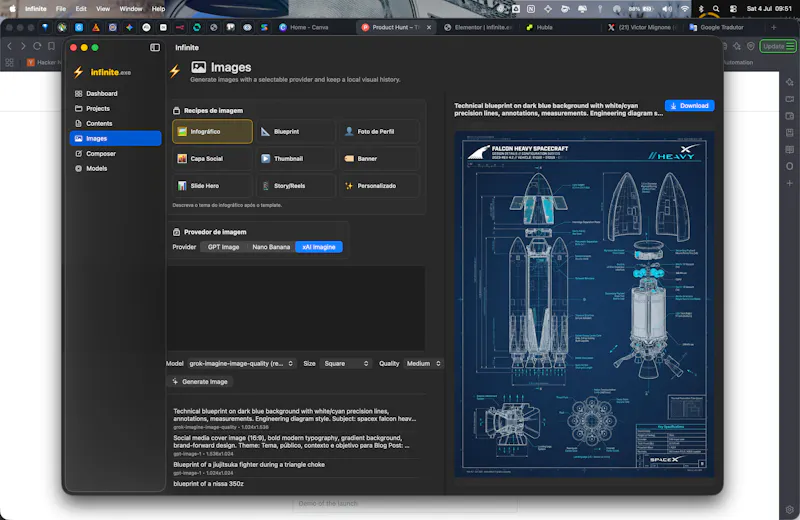Screen dimensions: 800x520
Task: Select the nissa 350z blueprint entry
Action: 209,484
